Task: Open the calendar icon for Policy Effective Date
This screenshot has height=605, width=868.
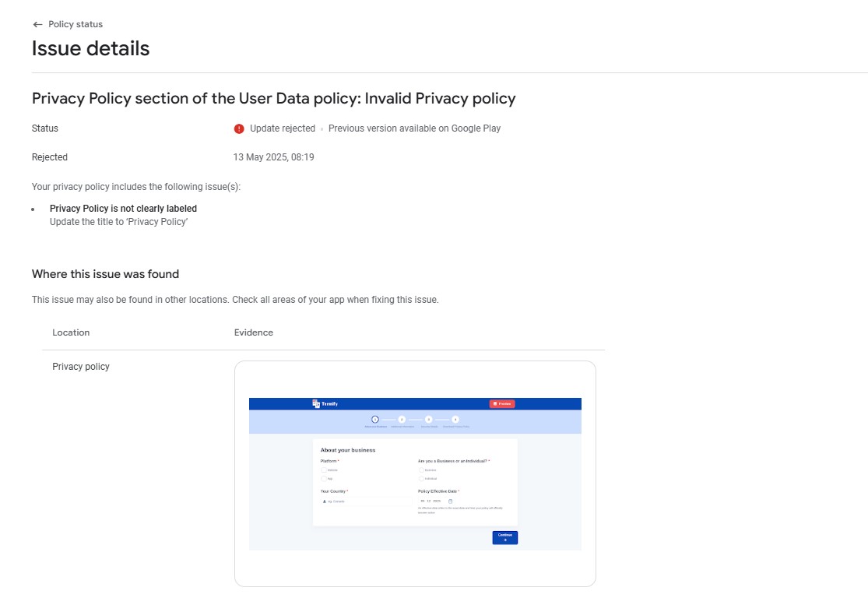Action: point(450,501)
